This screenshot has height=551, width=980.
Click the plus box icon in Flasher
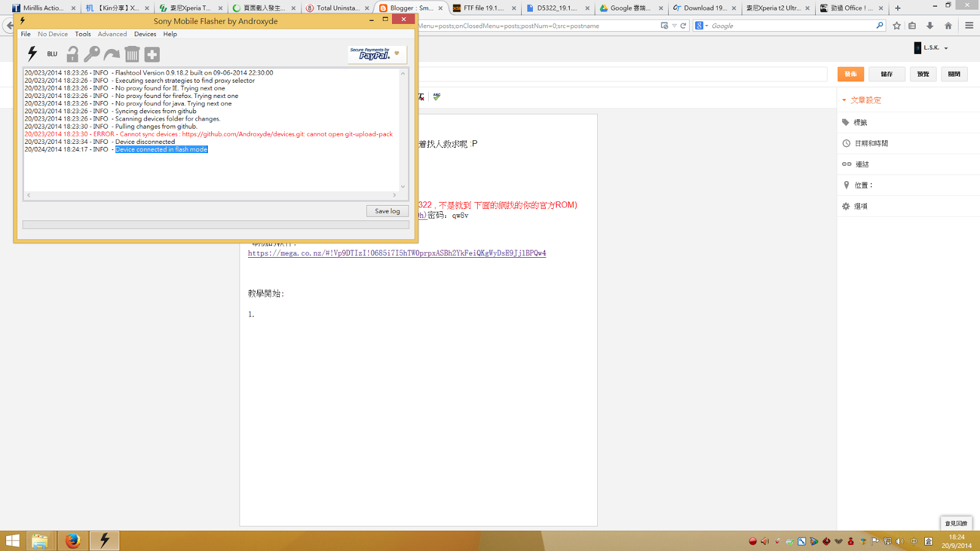(x=152, y=54)
